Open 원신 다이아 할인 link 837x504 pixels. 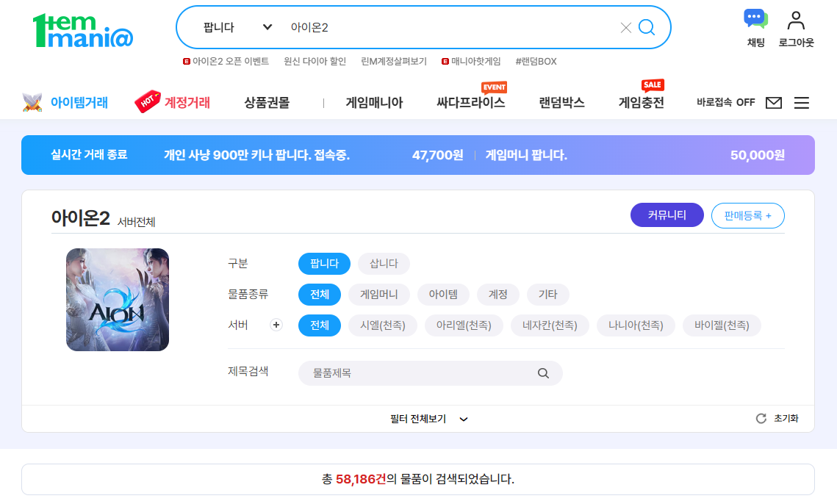pos(315,62)
